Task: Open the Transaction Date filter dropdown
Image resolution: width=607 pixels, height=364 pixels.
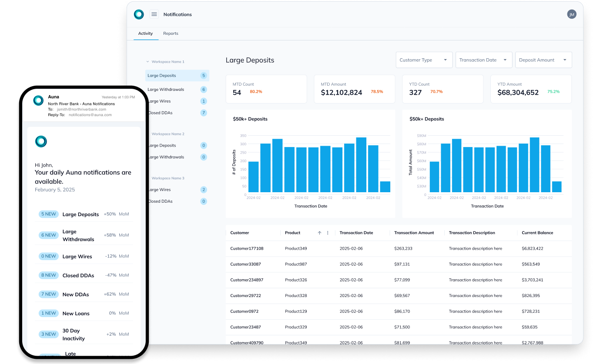Action: click(483, 60)
